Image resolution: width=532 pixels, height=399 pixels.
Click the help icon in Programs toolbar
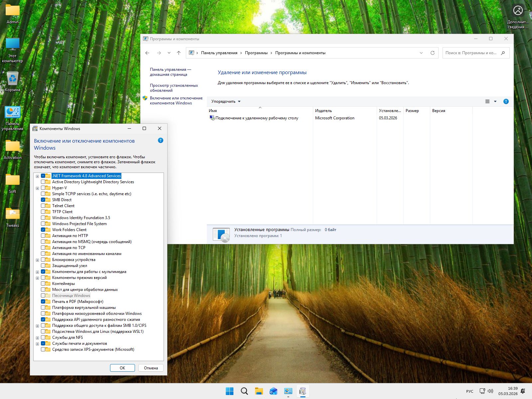(x=506, y=101)
